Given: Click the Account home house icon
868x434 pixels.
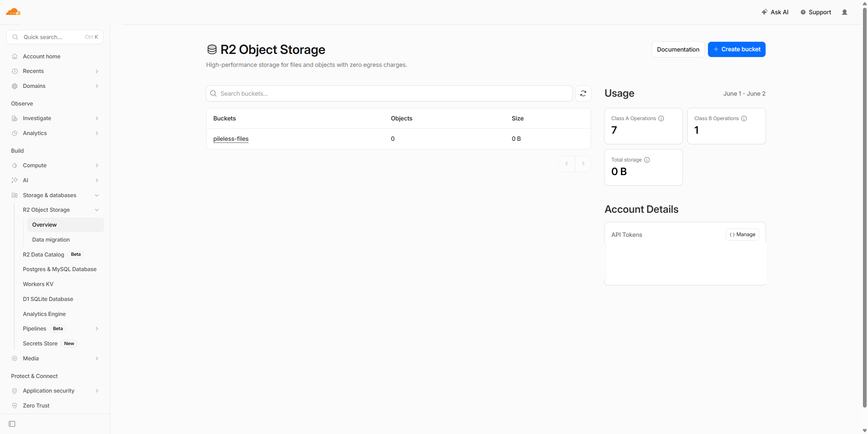Looking at the screenshot, I should [15, 56].
